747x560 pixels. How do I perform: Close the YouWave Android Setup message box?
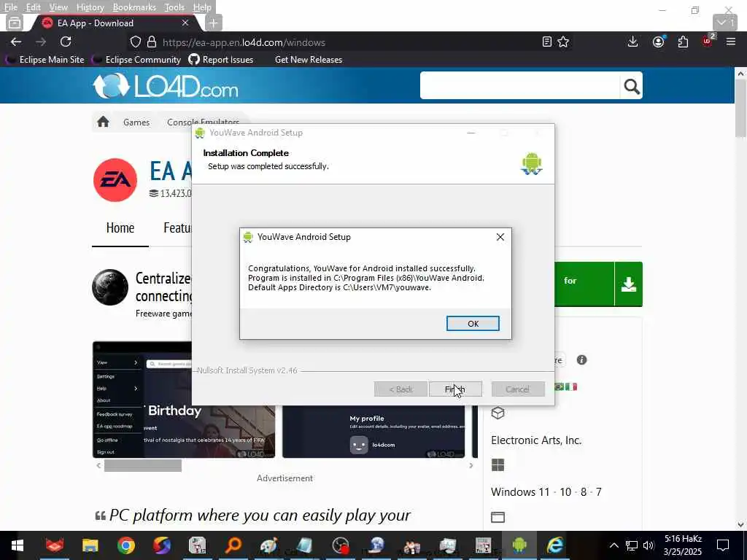coord(500,237)
